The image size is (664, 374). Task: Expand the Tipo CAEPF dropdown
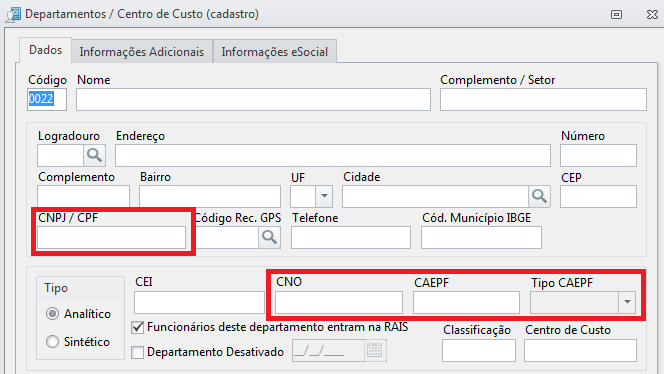(627, 302)
